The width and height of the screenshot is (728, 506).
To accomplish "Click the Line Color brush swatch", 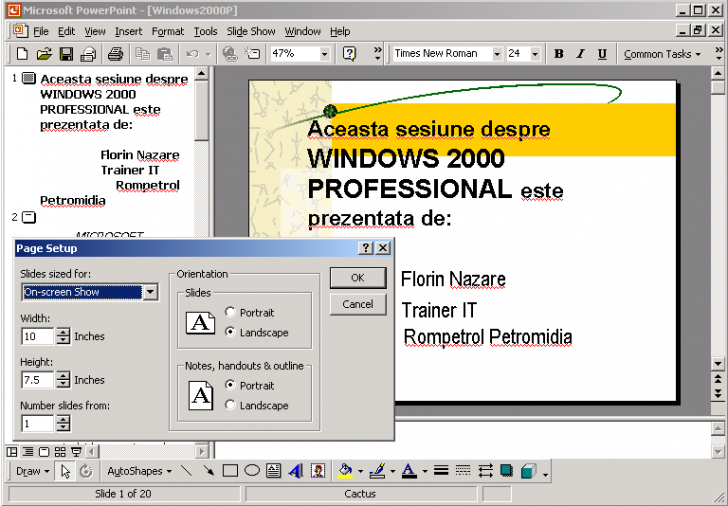I will coord(377,471).
